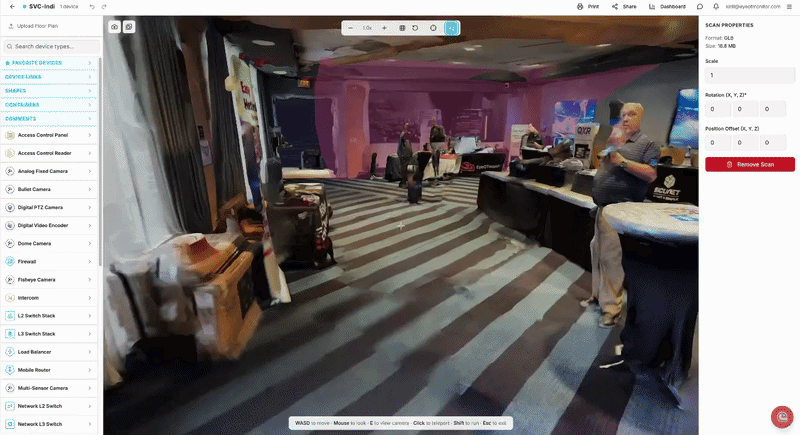This screenshot has height=435, width=800.
Task: Click the cloud upload icon over the scan
Action: point(115,27)
